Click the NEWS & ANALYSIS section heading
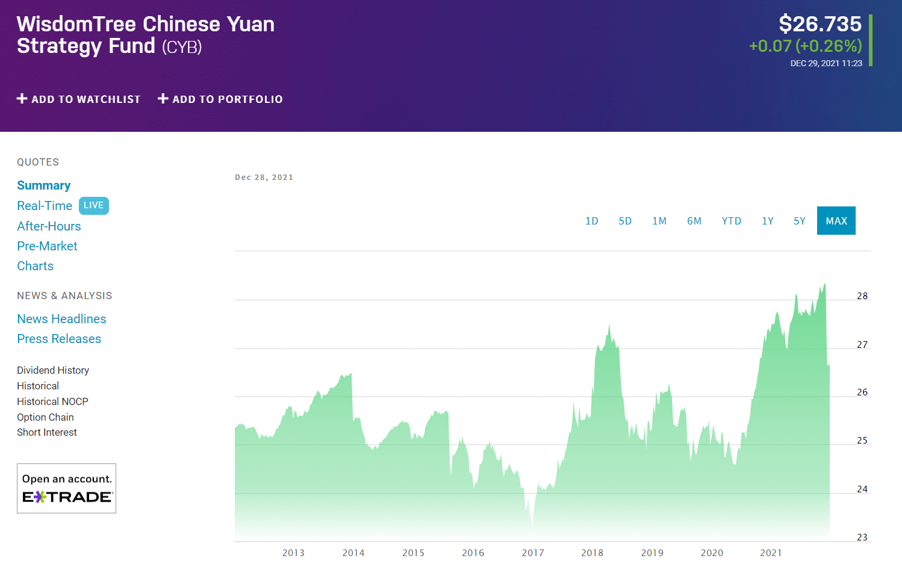This screenshot has width=902, height=588. [x=64, y=296]
